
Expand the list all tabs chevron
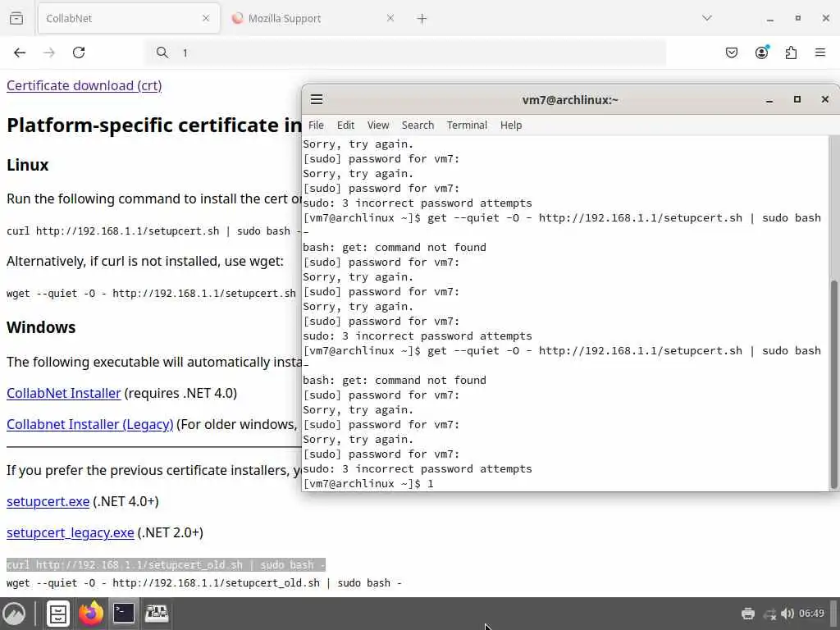(x=706, y=18)
